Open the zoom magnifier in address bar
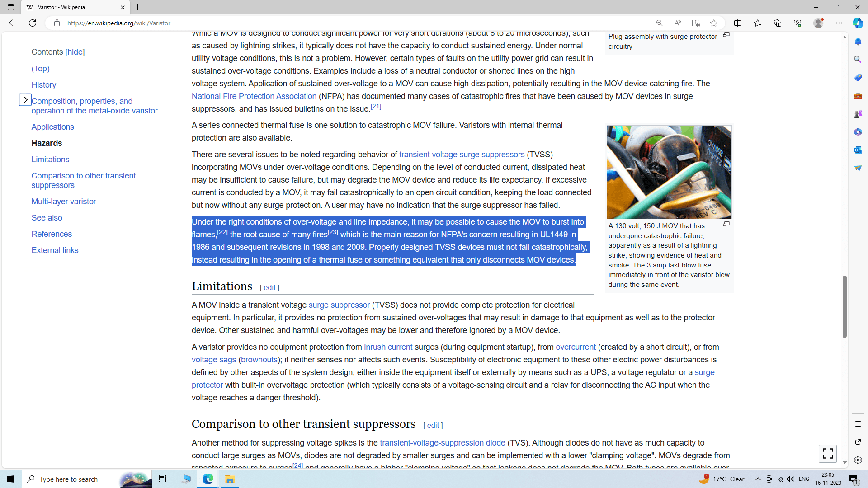The image size is (868, 488). pyautogui.click(x=660, y=23)
